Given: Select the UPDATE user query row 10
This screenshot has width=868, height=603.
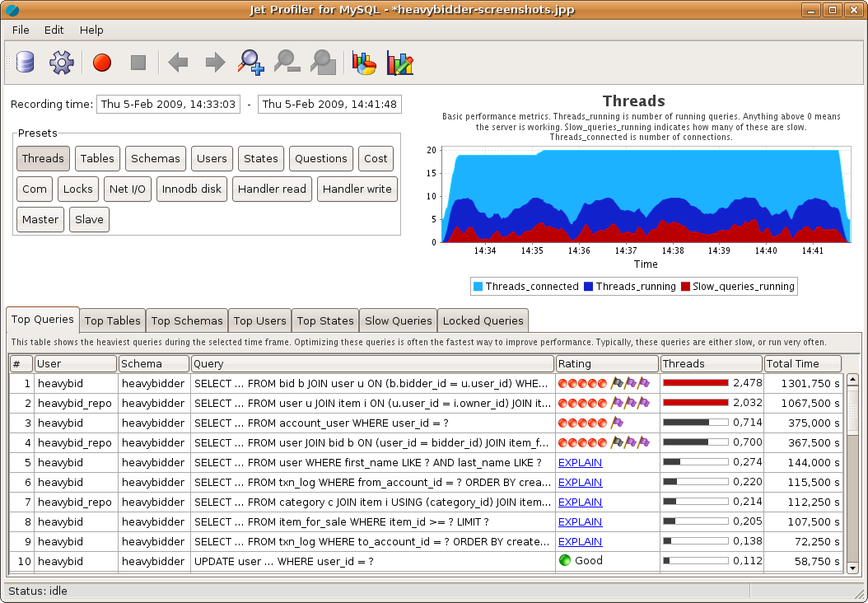Looking at the screenshot, I should pos(426,561).
